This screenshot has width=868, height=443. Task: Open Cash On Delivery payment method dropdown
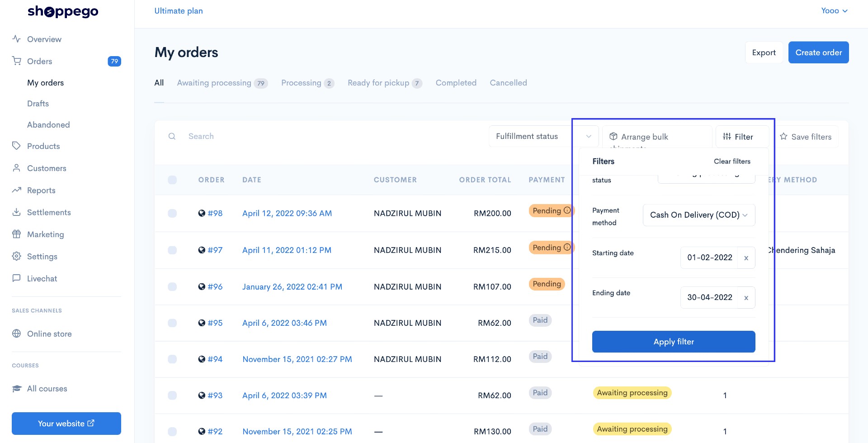click(x=699, y=215)
